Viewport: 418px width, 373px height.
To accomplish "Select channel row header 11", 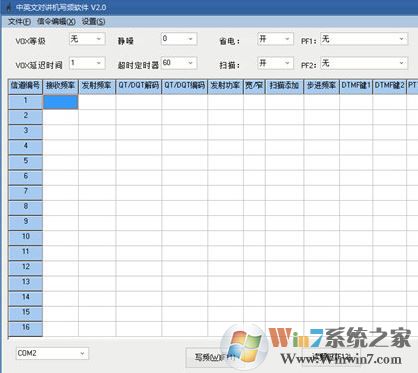I will point(25,253).
